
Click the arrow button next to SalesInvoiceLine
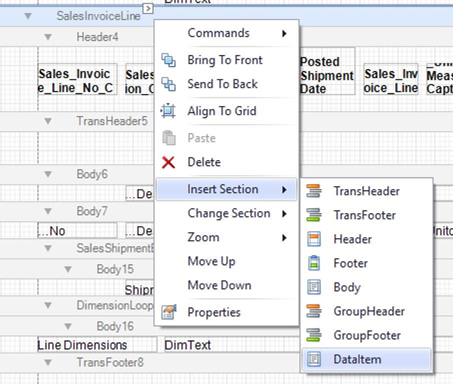coord(148,8)
